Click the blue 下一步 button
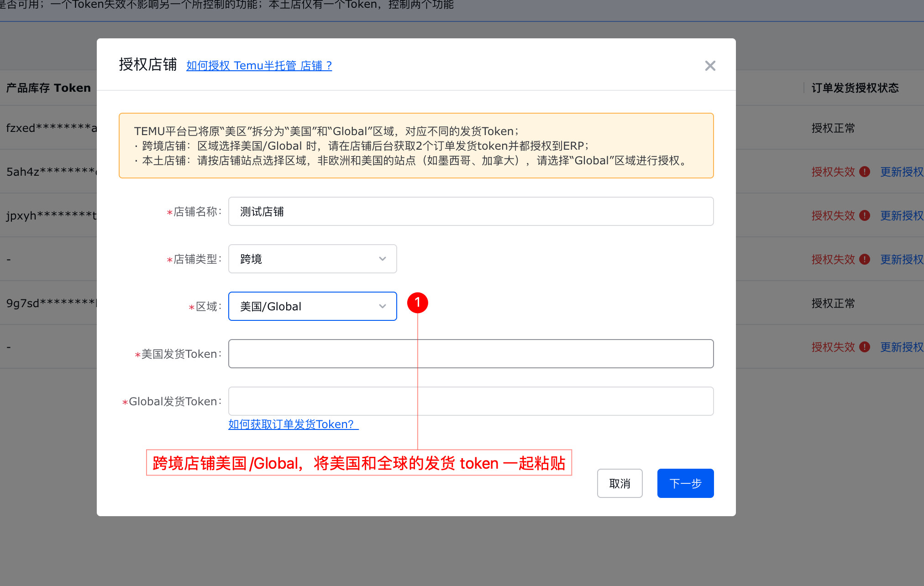The width and height of the screenshot is (924, 586). [685, 483]
